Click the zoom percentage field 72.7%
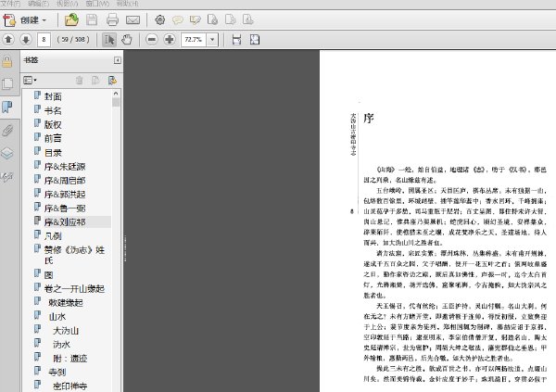Screen dimensions: 556x392 pos(194,39)
